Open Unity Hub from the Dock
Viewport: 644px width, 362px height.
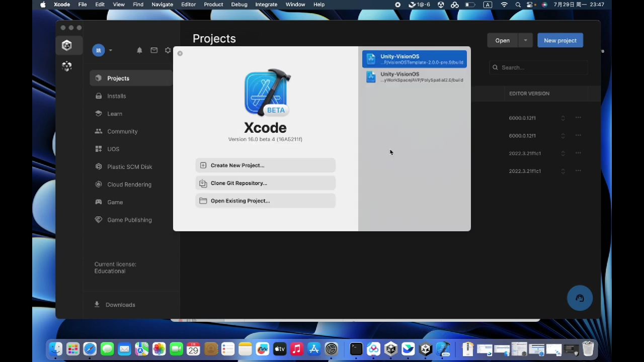(x=391, y=349)
